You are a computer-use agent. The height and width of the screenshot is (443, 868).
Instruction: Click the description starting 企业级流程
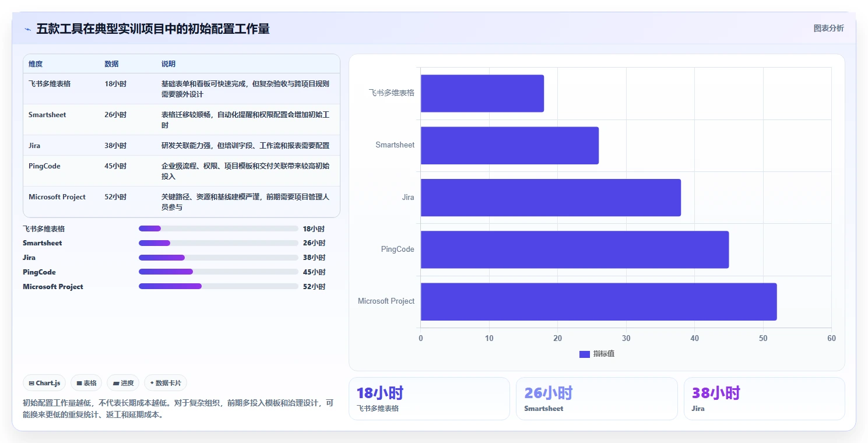[245, 171]
